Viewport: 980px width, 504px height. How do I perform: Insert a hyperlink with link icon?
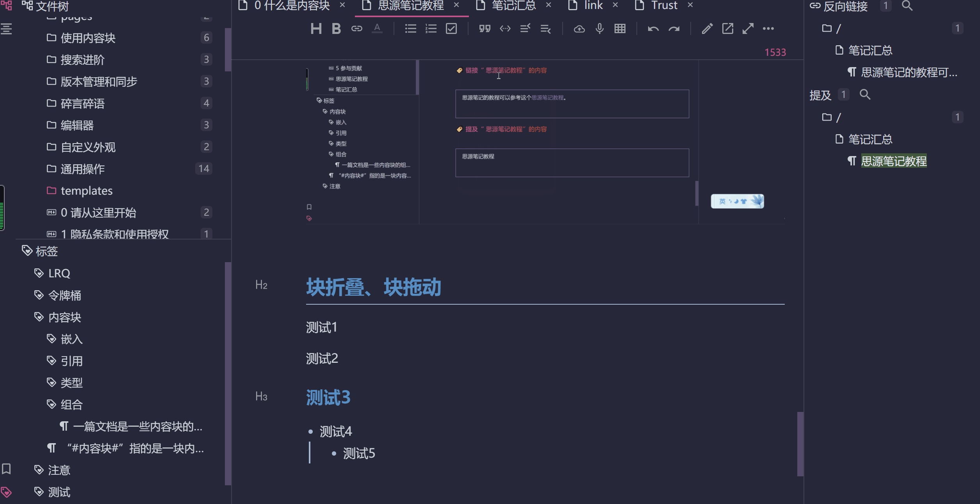(356, 28)
